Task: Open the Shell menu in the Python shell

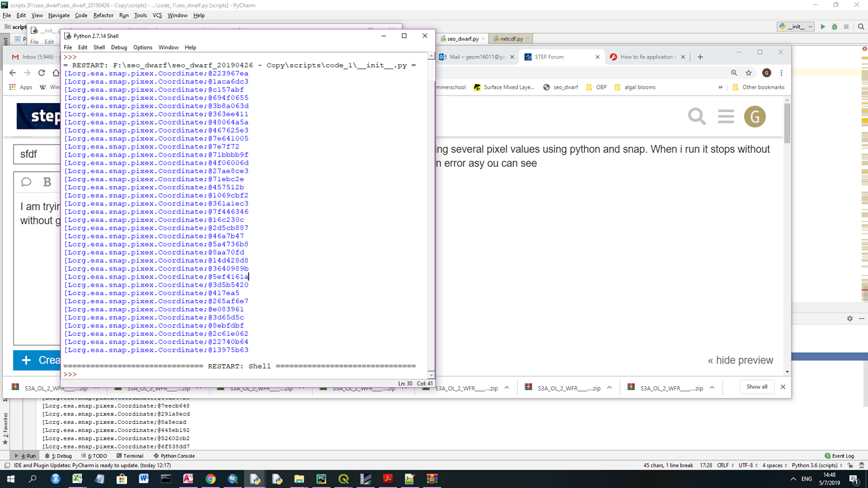Action: tap(99, 47)
